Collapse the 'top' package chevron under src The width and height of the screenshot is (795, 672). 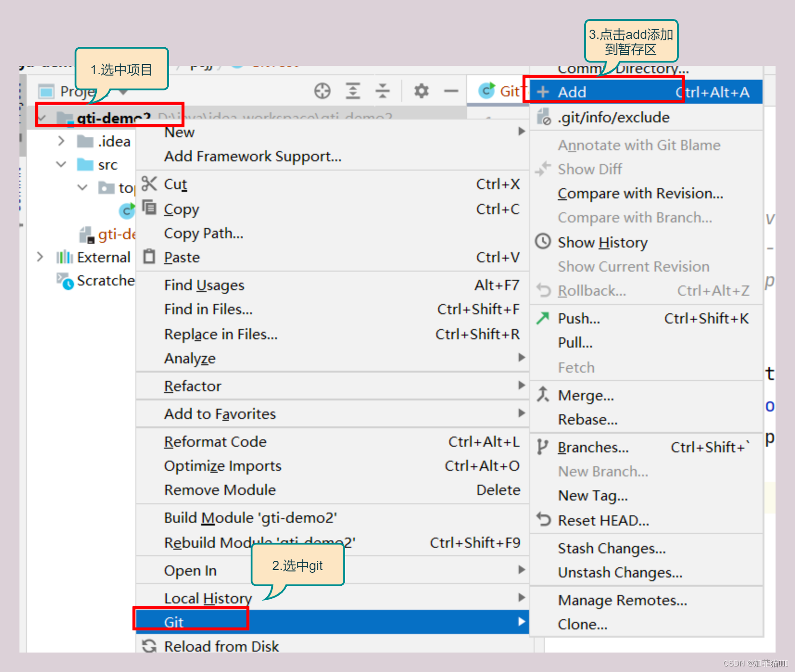click(x=82, y=187)
